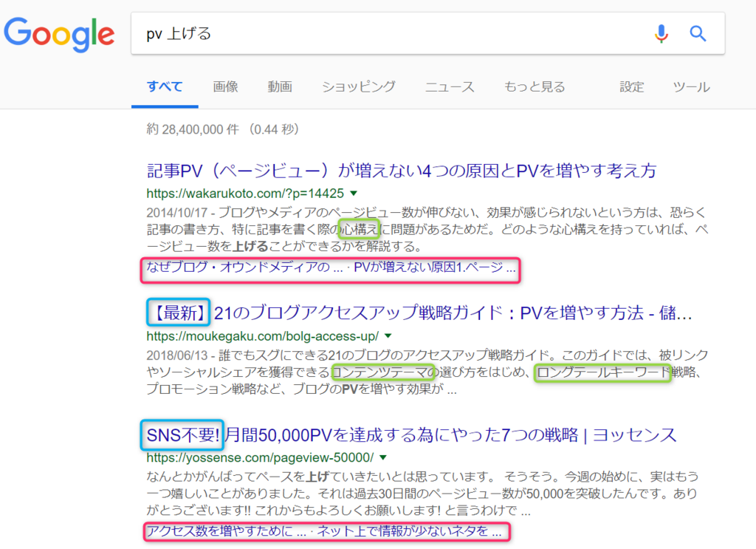The height and width of the screenshot is (549, 756).
Task: Click the date '2018/06/13' in second snippet
Action: click(177, 355)
